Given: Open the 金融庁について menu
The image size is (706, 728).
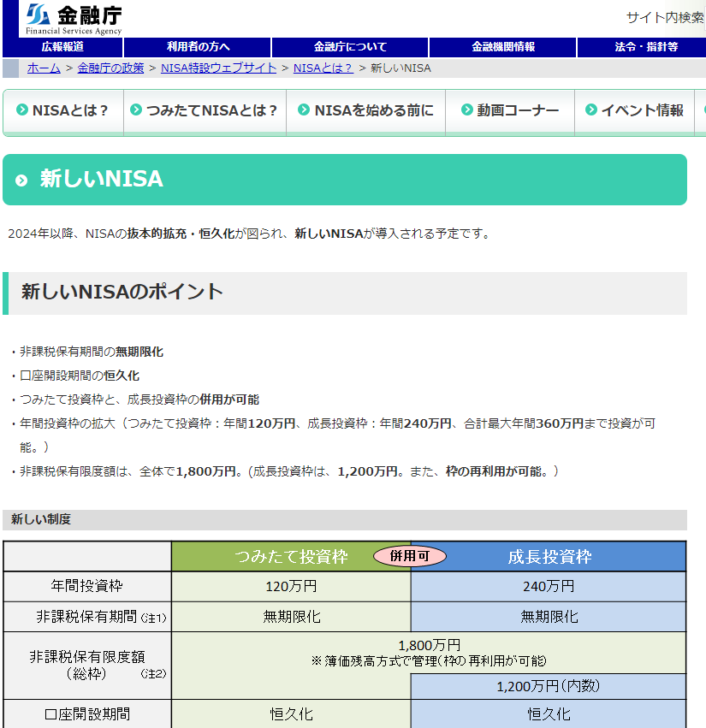Looking at the screenshot, I should point(350,47).
